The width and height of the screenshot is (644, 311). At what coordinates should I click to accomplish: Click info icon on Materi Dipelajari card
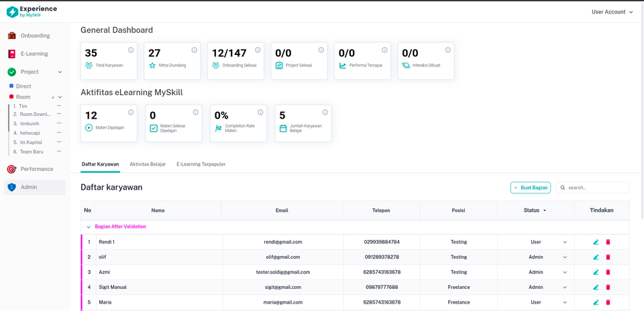click(131, 113)
